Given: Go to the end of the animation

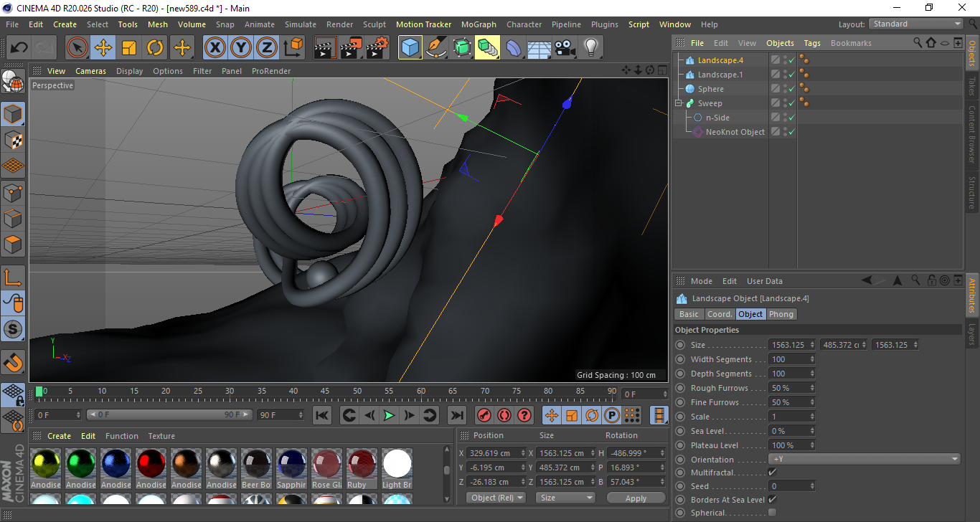Looking at the screenshot, I should click(456, 415).
